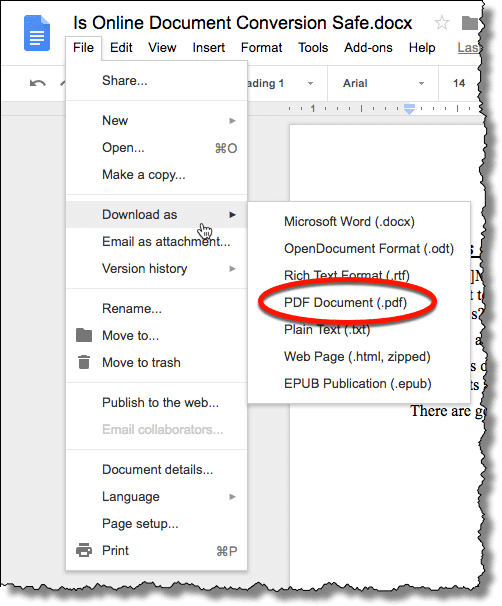This screenshot has width=502, height=606.
Task: Open Page setup...
Action: click(156, 524)
